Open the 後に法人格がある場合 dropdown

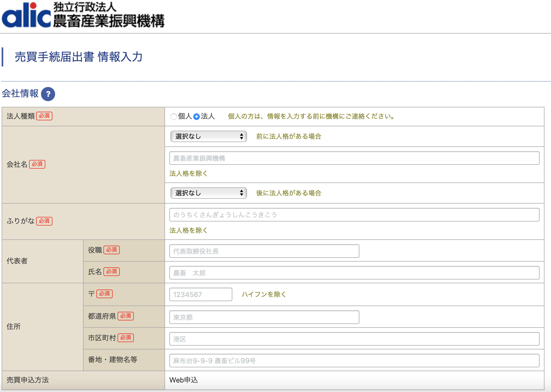tap(208, 193)
